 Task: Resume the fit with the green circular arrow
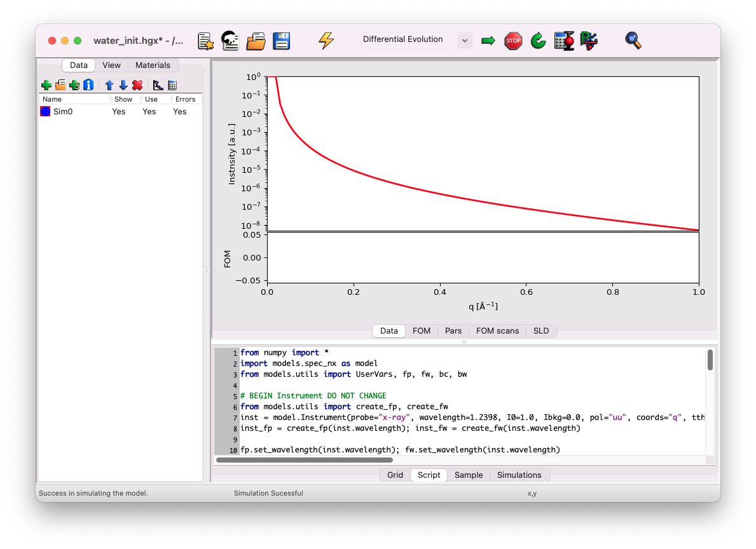point(538,41)
